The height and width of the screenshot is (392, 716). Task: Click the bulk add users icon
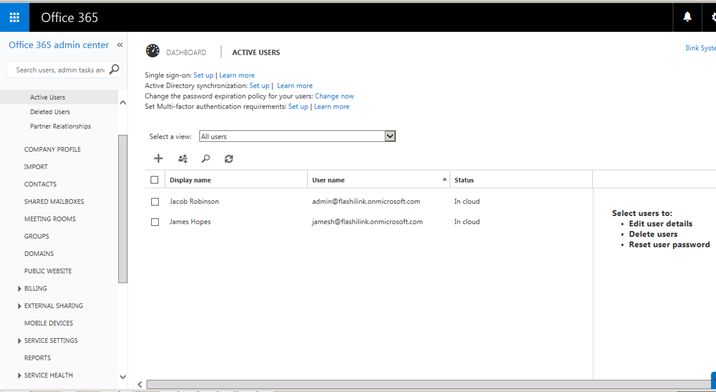[183, 159]
